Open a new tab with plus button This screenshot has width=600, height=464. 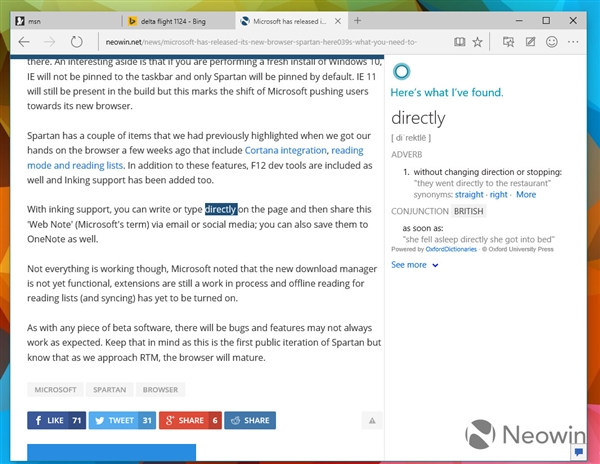point(357,21)
